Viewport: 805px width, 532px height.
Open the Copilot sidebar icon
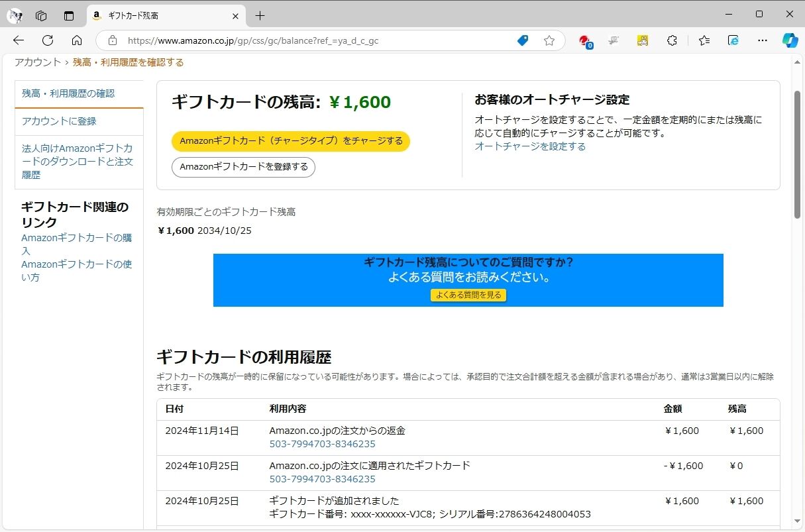pyautogui.click(x=790, y=40)
